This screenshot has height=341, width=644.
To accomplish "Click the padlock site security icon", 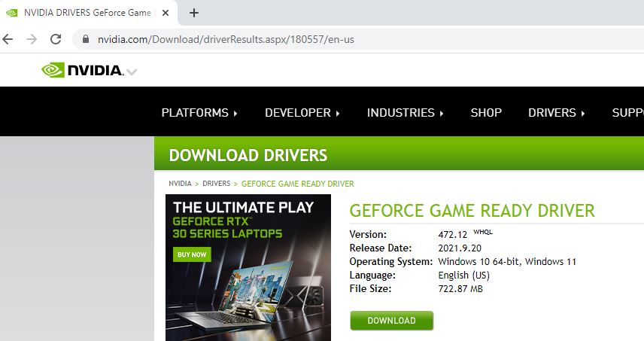I will [x=86, y=39].
